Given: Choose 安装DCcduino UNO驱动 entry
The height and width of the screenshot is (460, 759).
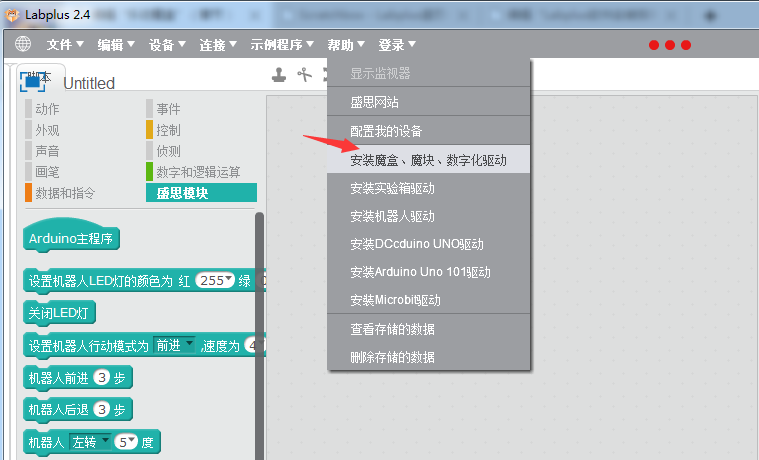Looking at the screenshot, I should [429, 244].
